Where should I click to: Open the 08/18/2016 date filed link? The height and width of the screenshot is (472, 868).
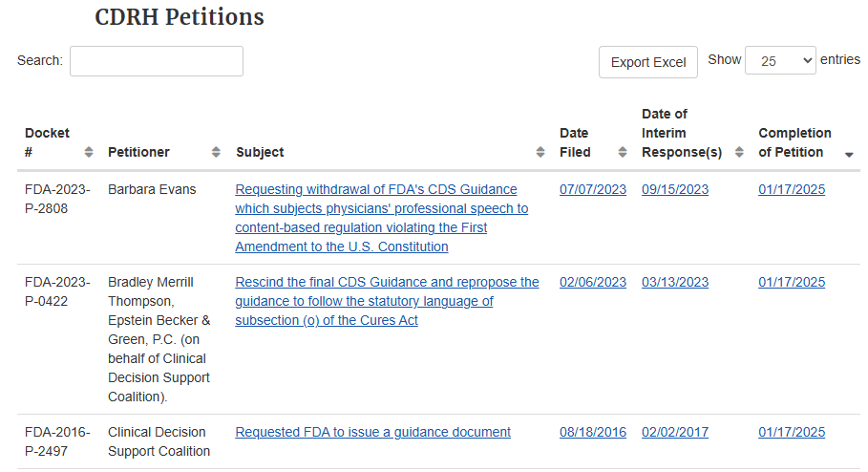(593, 432)
